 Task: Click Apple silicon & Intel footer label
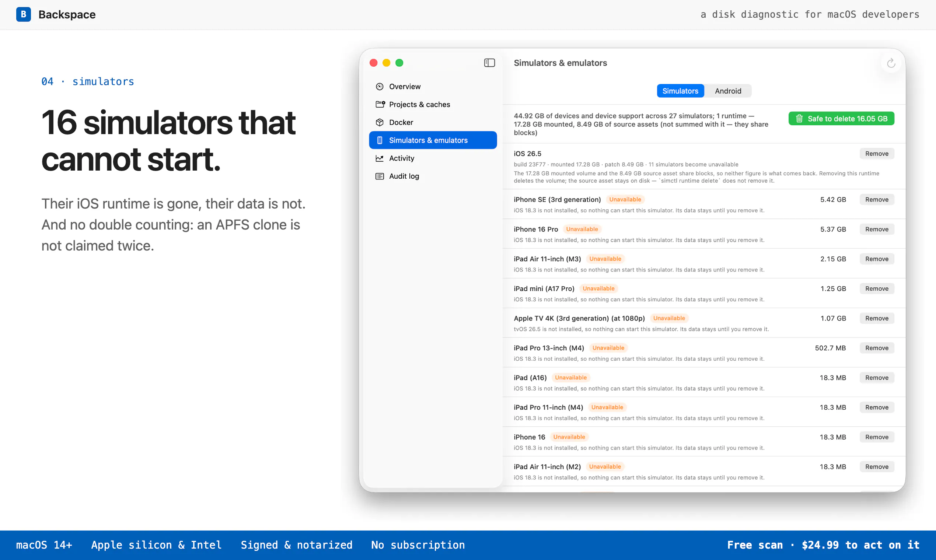(156, 545)
